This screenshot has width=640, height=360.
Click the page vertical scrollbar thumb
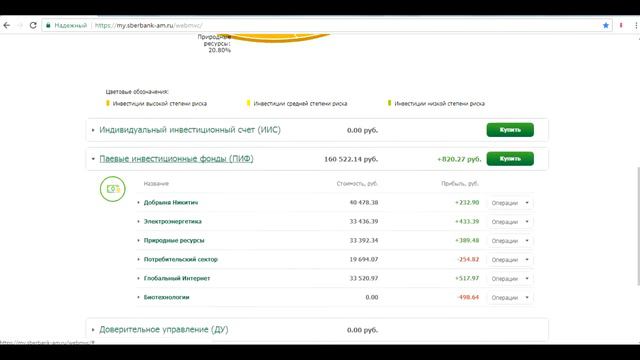[x=638, y=227]
